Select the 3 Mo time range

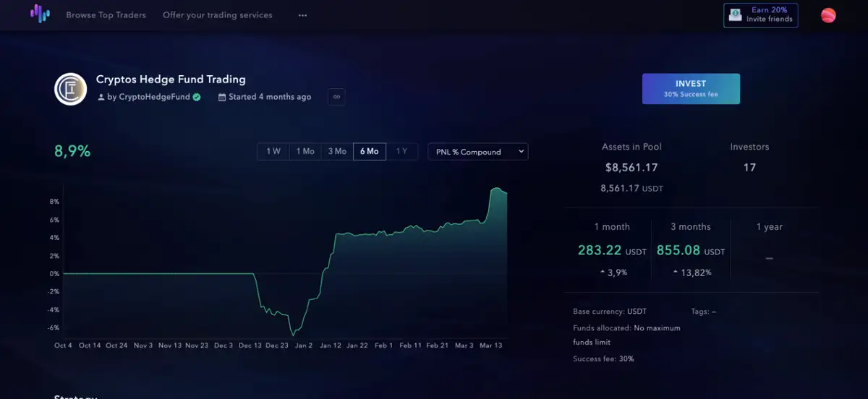337,152
